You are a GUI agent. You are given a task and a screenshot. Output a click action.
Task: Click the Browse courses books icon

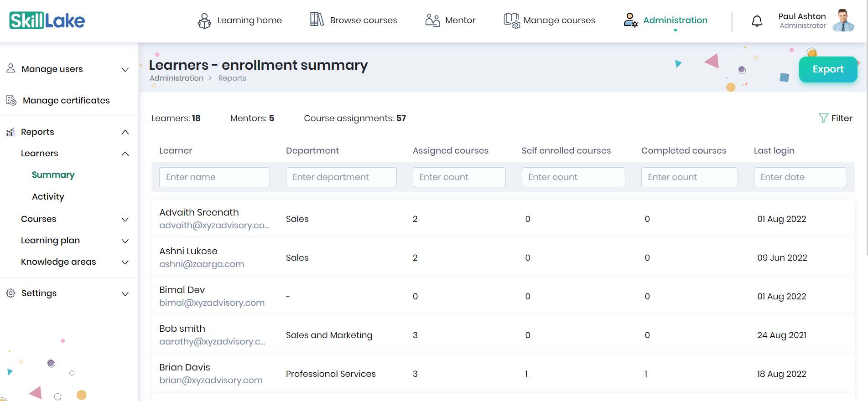pos(317,20)
